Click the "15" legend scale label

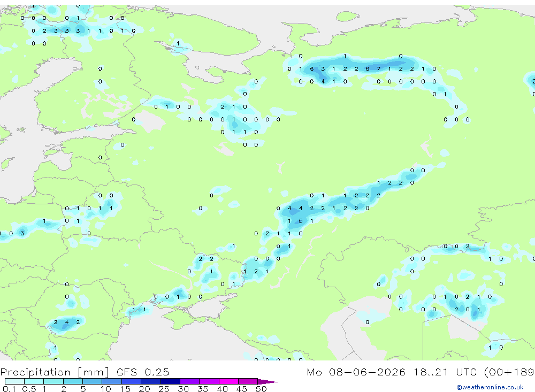tap(125, 389)
